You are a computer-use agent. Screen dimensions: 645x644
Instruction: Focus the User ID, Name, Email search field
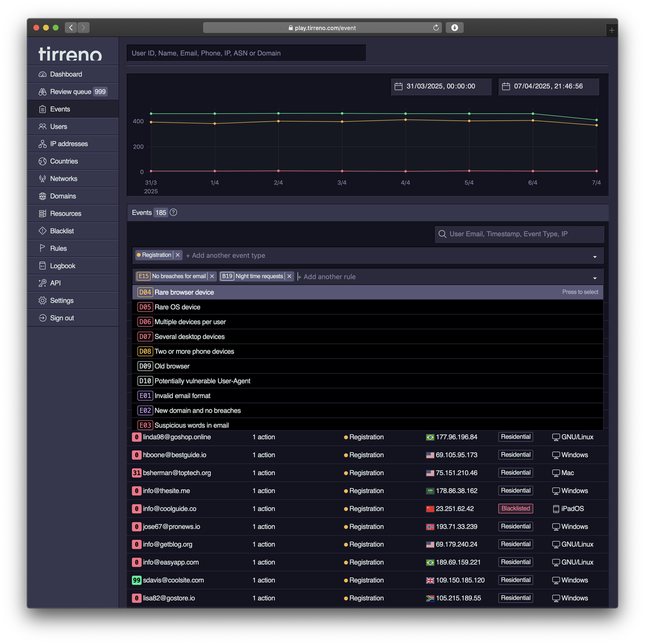246,53
